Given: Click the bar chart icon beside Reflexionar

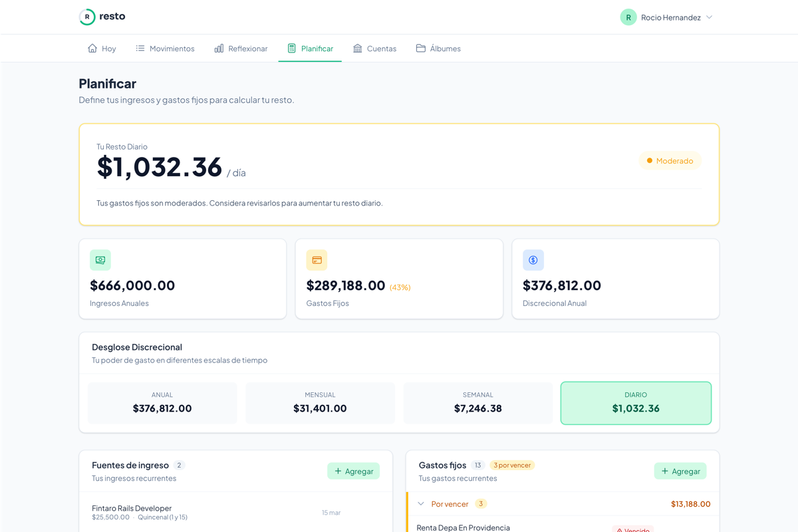Looking at the screenshot, I should (219, 49).
